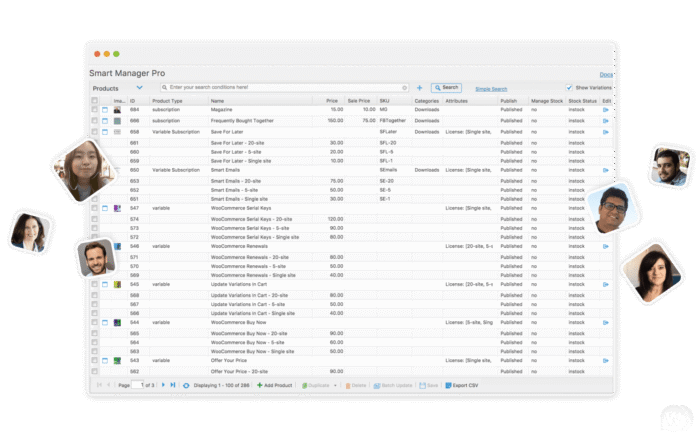The width and height of the screenshot is (700, 438).
Task: Click the window icon in the Offer Your Price row
Action: tap(105, 361)
